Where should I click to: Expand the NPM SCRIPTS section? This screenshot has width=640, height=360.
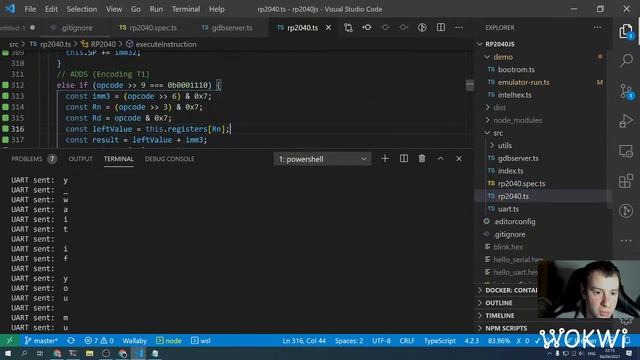tap(506, 328)
